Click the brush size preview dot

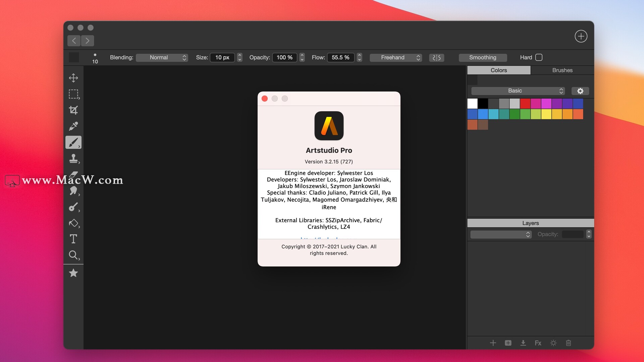(x=95, y=55)
